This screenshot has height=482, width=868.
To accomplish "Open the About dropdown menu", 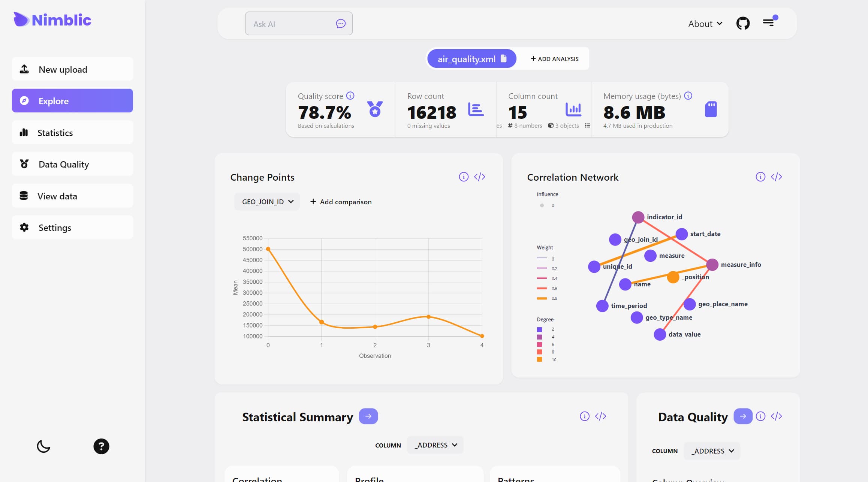I will tap(705, 24).
